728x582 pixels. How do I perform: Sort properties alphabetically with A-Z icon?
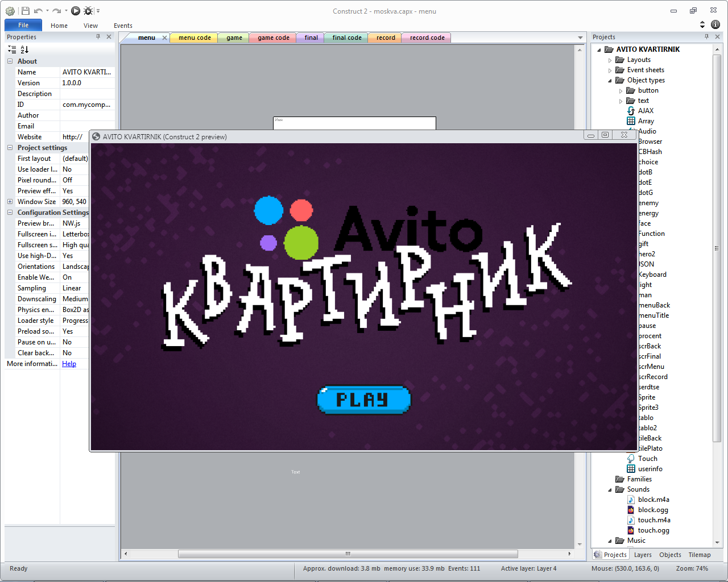click(x=24, y=49)
